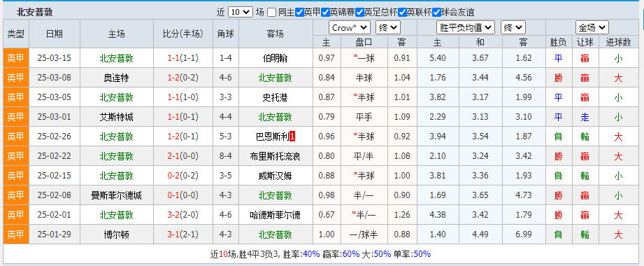
Task: Click the red card badge beside 巴恩斯利
Action: (x=292, y=136)
